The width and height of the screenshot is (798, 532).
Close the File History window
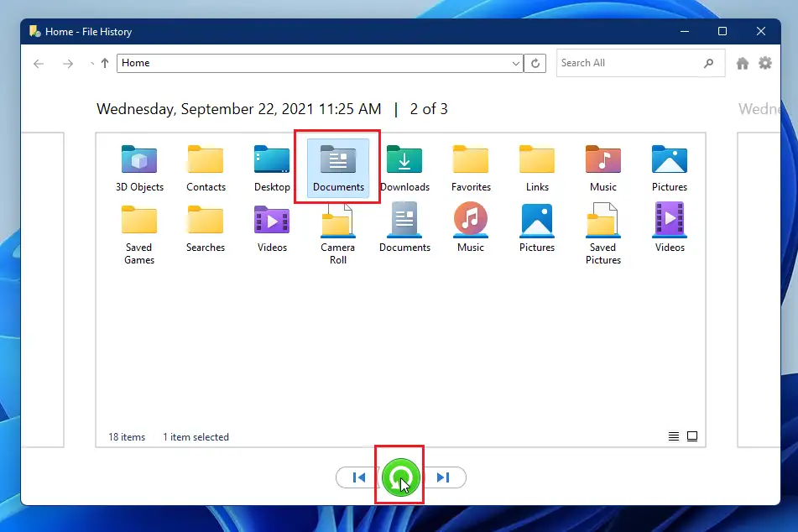(761, 32)
